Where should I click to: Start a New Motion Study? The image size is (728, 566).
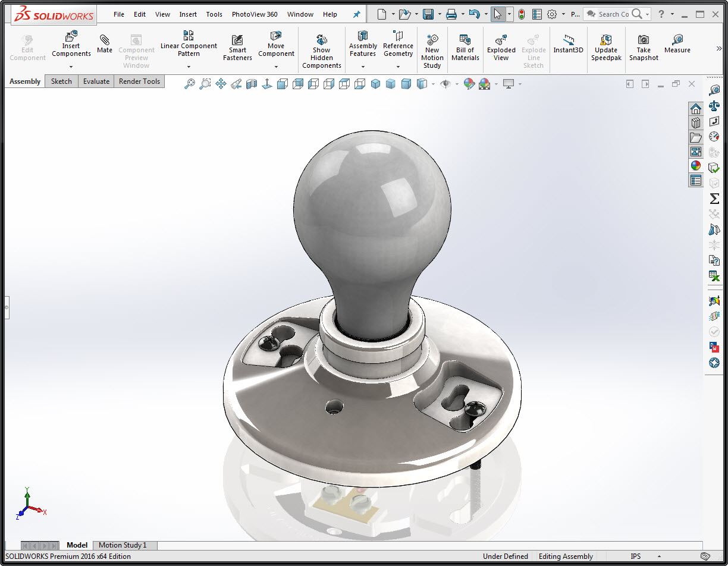[x=432, y=51]
